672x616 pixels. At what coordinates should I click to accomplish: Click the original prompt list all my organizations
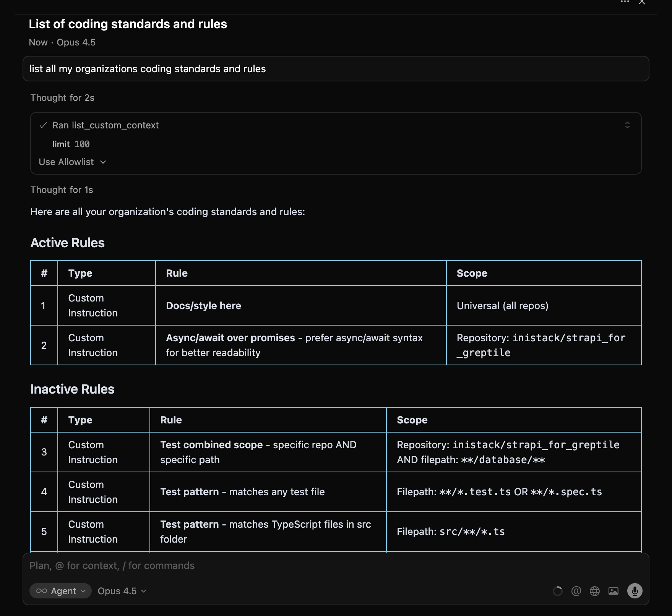coord(148,69)
